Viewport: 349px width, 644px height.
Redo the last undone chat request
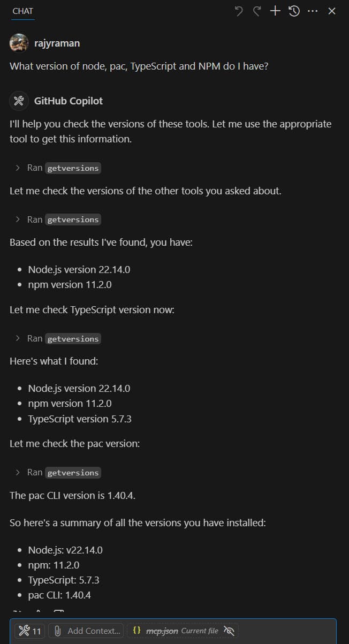(x=257, y=11)
